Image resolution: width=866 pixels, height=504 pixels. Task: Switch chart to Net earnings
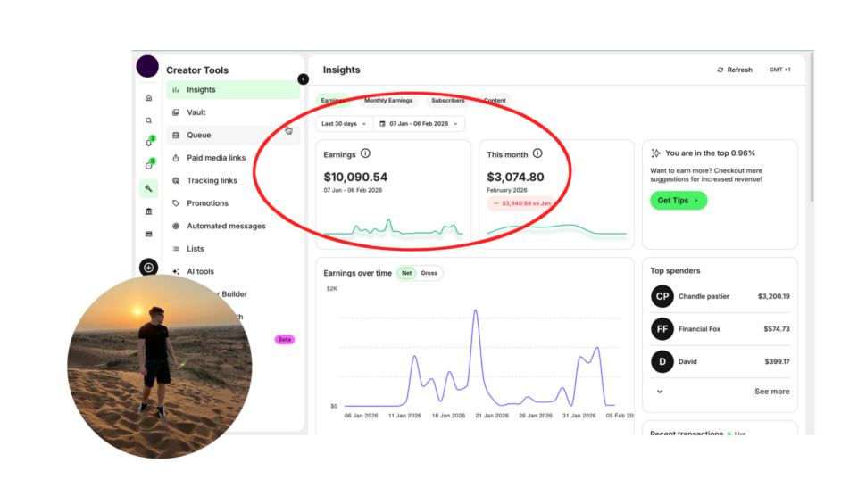click(x=407, y=273)
